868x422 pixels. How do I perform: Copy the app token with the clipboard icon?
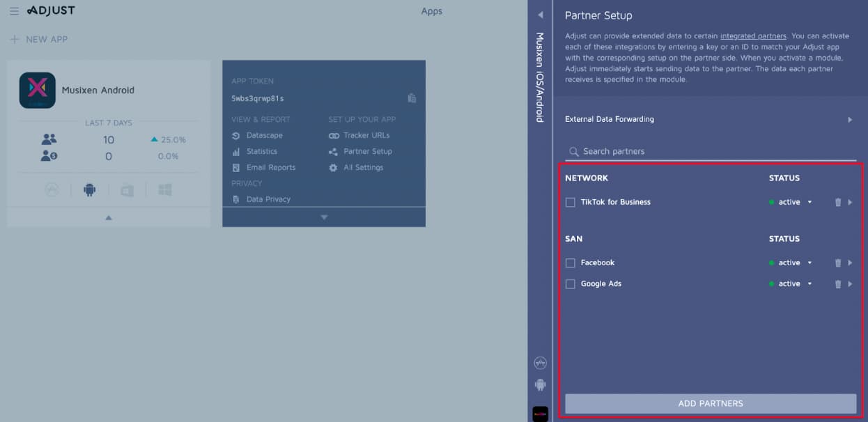click(412, 98)
